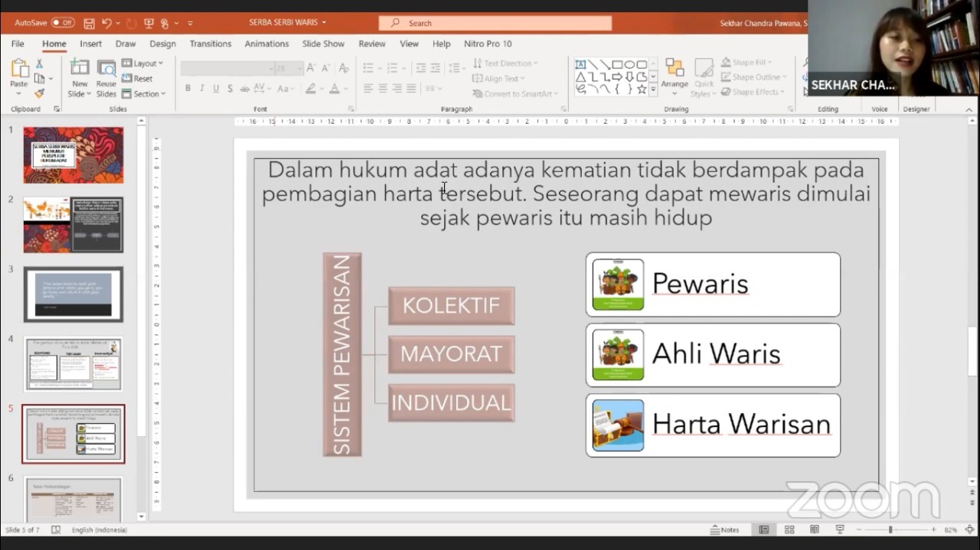Open Quick Styles gallery
Image resolution: width=980 pixels, height=550 pixels.
[x=704, y=78]
